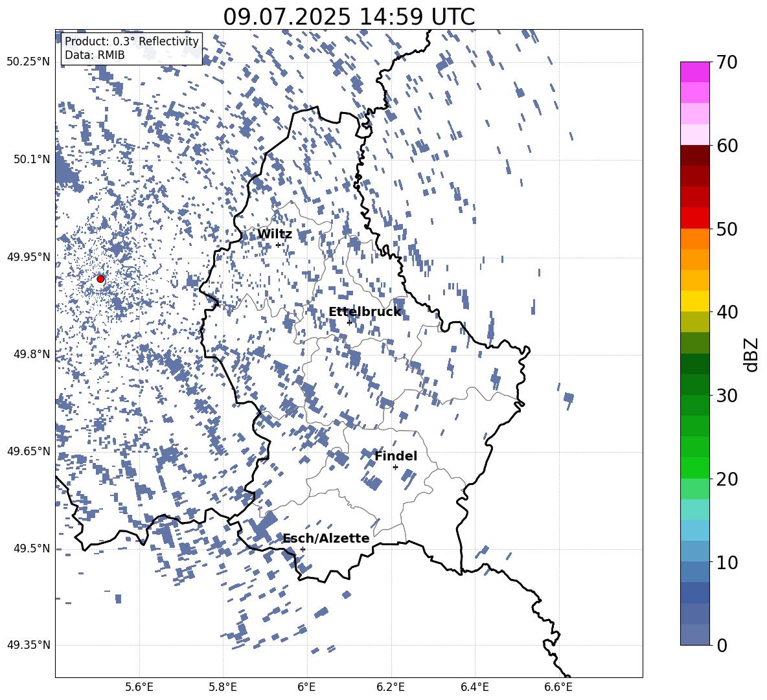Click the colorbar tick value 20
767x700 pixels.
(x=727, y=479)
